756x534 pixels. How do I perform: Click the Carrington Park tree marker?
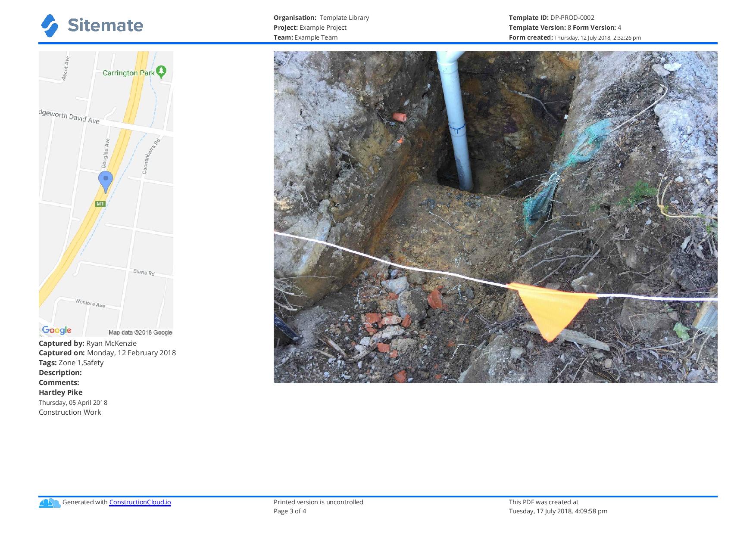(x=161, y=72)
